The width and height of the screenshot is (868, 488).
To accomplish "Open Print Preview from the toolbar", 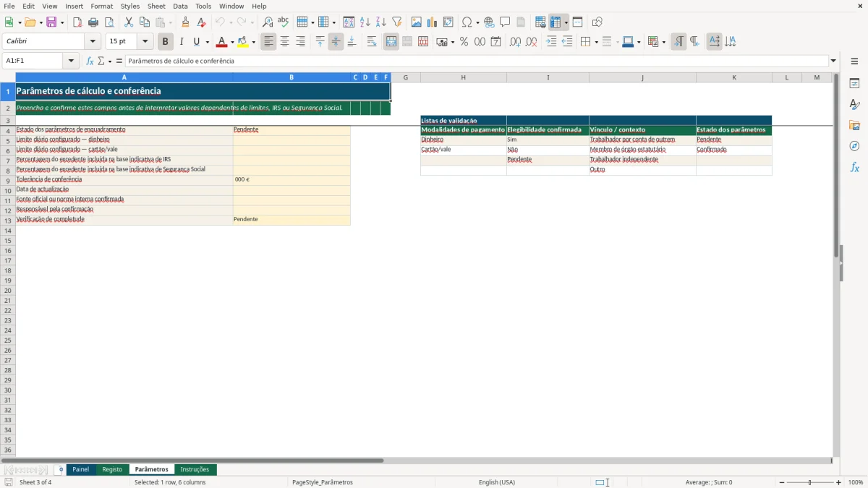I will 109,22.
